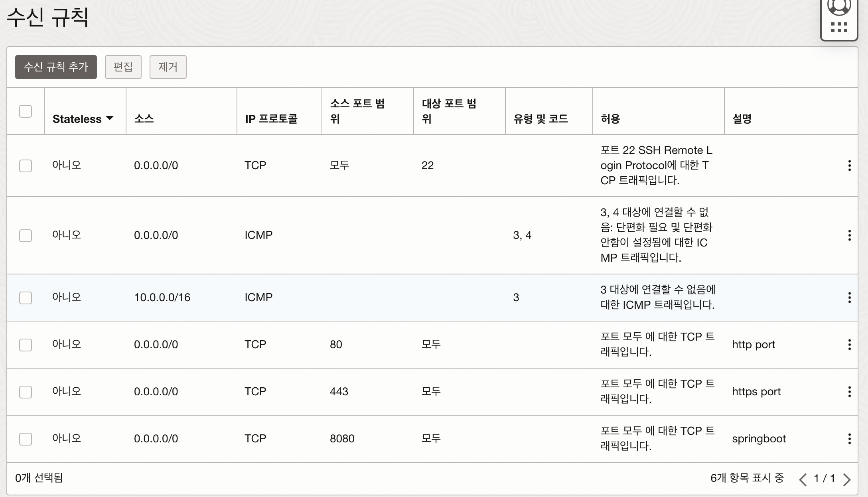Viewport: 868px width, 497px height.
Task: Open three-dot menu for springboot rule
Action: 849,439
